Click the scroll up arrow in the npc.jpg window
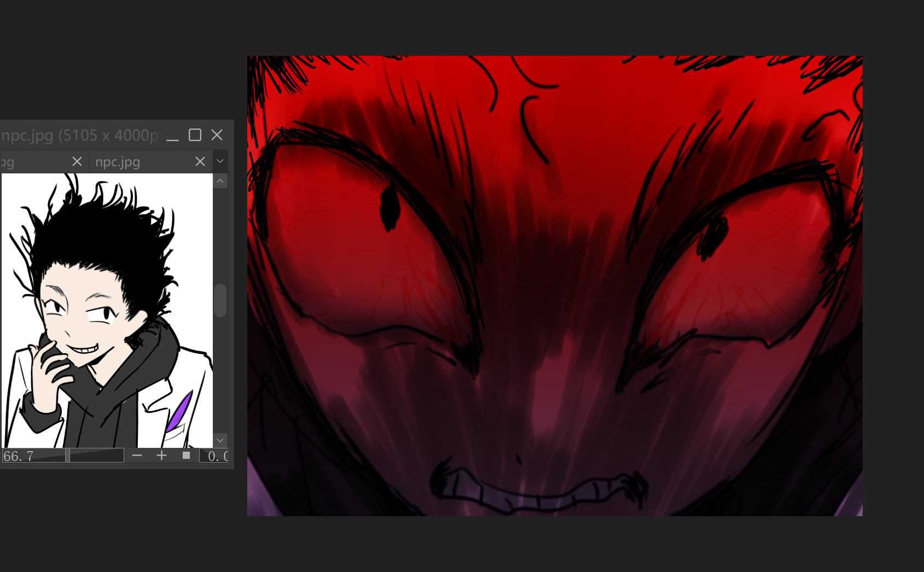Screen dimensions: 924x572 [x=220, y=181]
